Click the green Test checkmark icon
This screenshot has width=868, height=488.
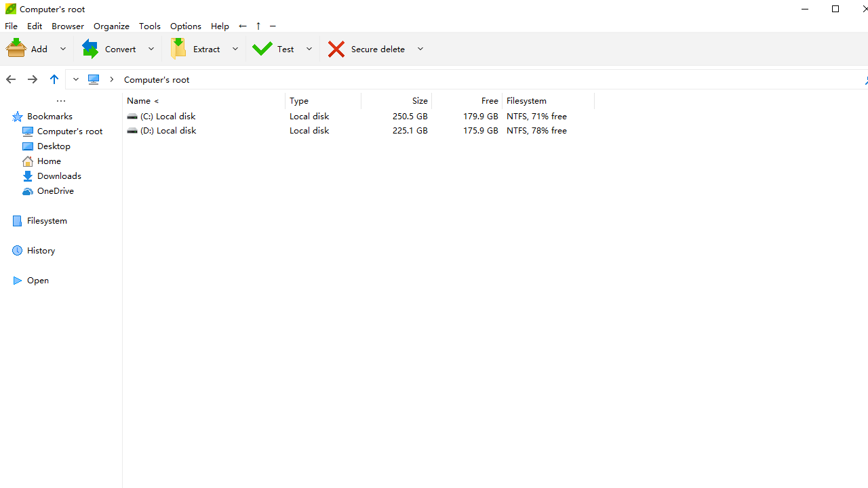click(262, 49)
